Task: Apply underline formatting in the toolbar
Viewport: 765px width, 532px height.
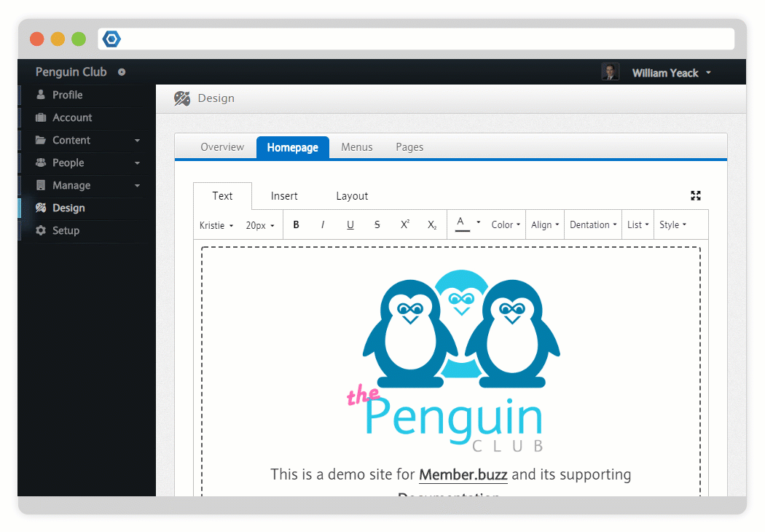Action: coord(350,225)
